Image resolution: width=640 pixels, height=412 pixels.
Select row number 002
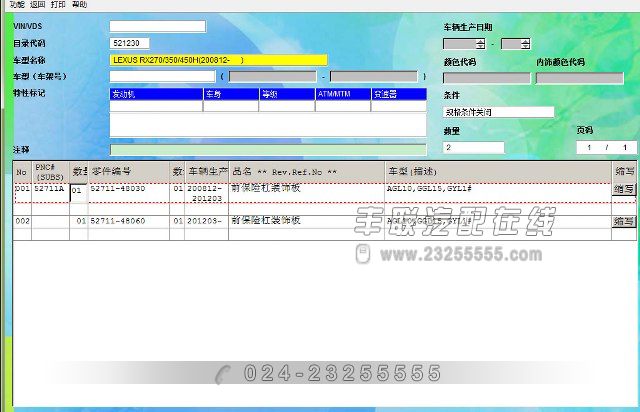click(x=22, y=221)
